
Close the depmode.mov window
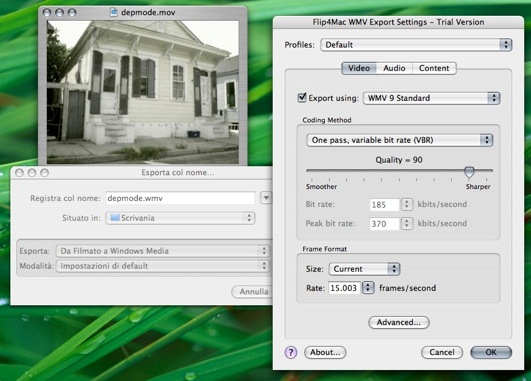click(x=47, y=13)
